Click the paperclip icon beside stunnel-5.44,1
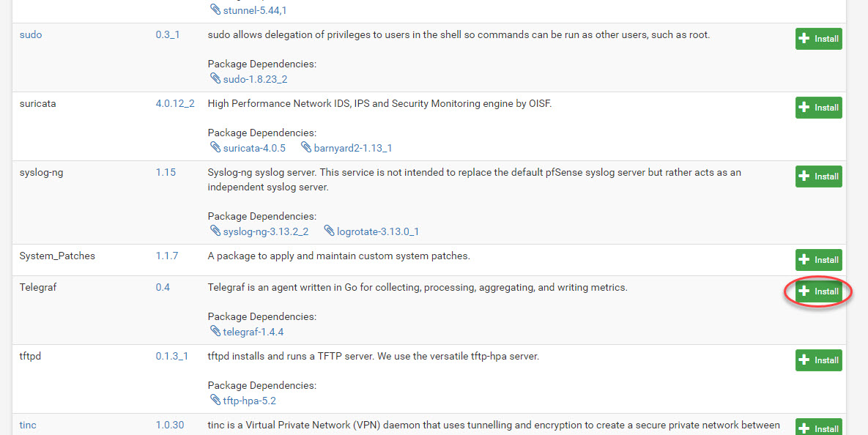Image resolution: width=868 pixels, height=435 pixels. (215, 10)
